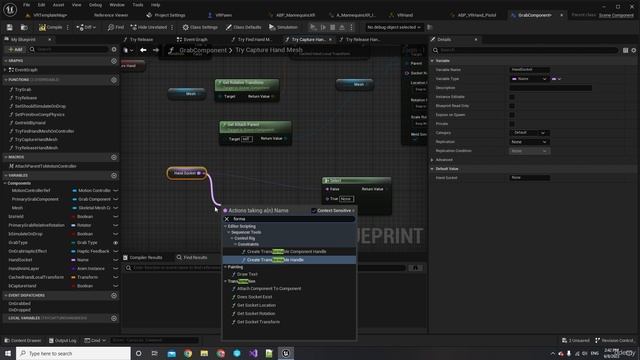Image resolution: width=640 pixels, height=360 pixels.
Task: Collapse the Painting category in action menu
Action: tap(225, 267)
